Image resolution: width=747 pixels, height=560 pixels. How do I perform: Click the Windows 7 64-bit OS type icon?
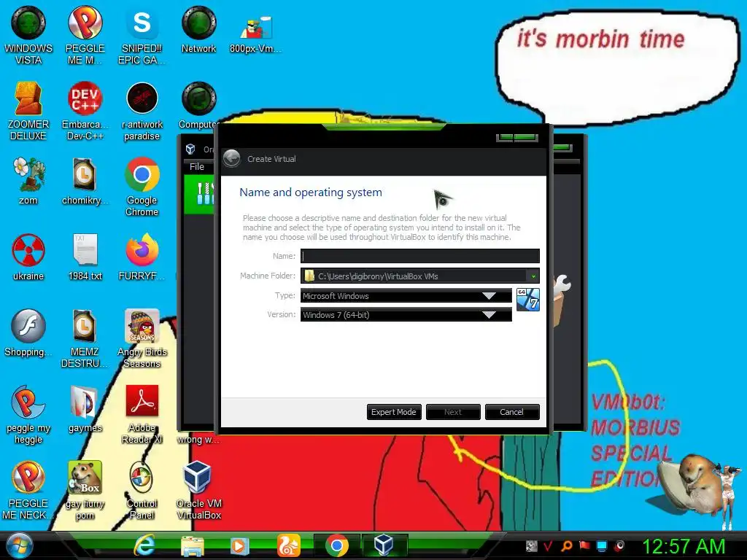pyautogui.click(x=528, y=300)
